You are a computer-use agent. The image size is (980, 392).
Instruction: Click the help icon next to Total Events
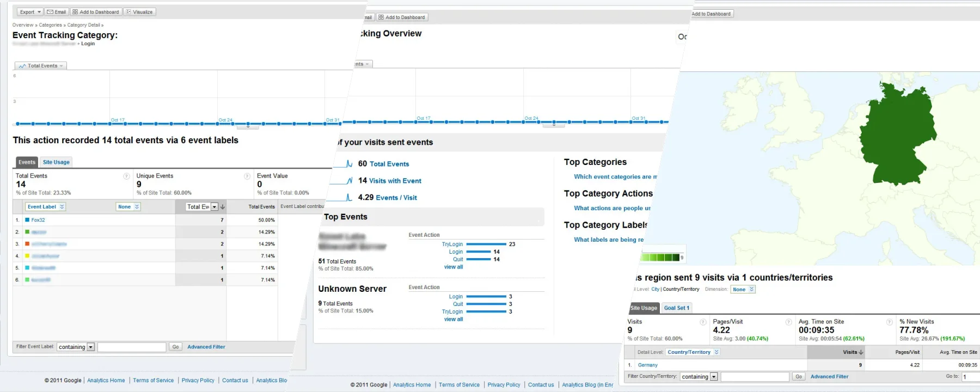[126, 176]
